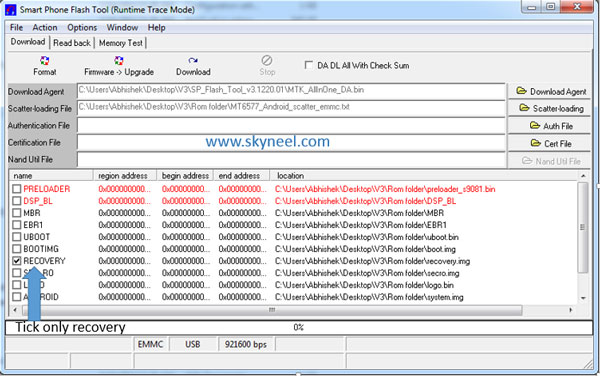Select the Download tab
This screenshot has height=376, width=600.
click(x=28, y=42)
